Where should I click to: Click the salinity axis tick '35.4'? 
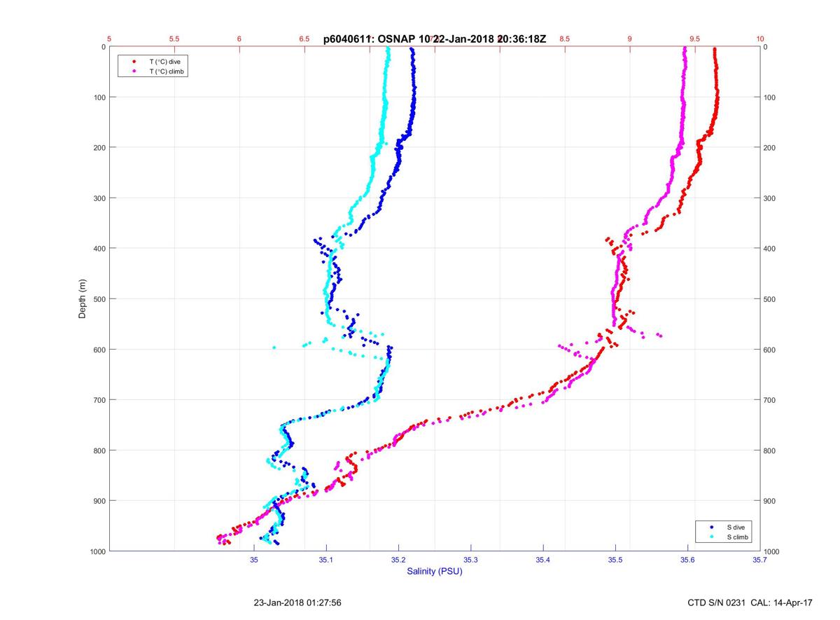coord(543,560)
